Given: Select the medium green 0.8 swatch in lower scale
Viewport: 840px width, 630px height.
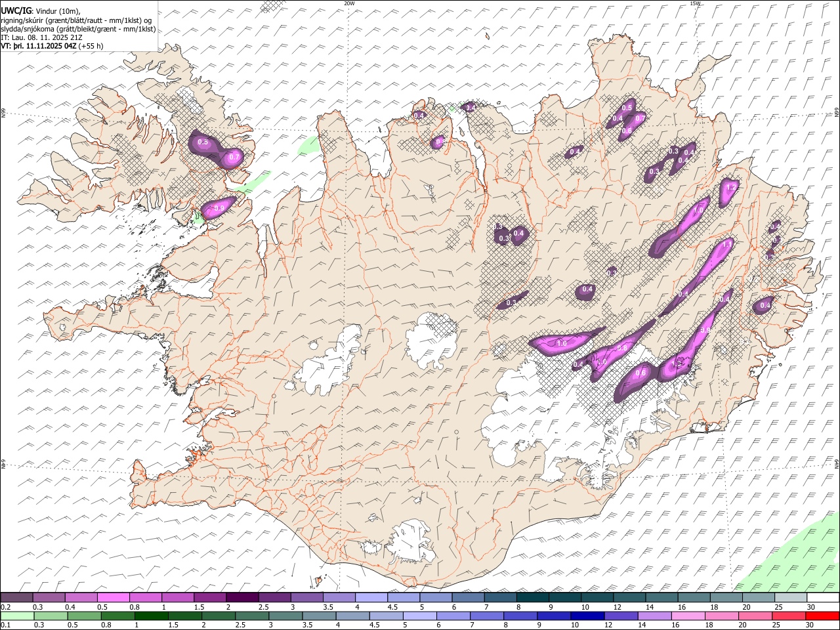Looking at the screenshot, I should click(x=117, y=616).
